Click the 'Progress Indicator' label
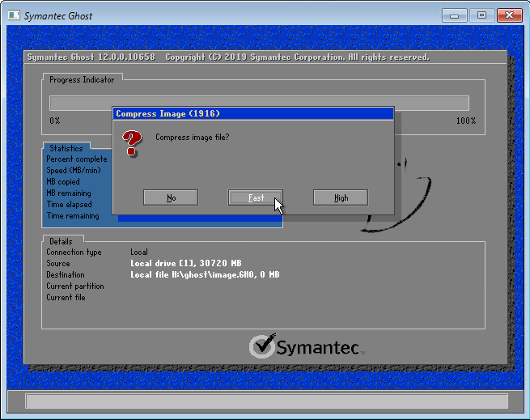Image resolution: width=530 pixels, height=420 pixels. 82,80
